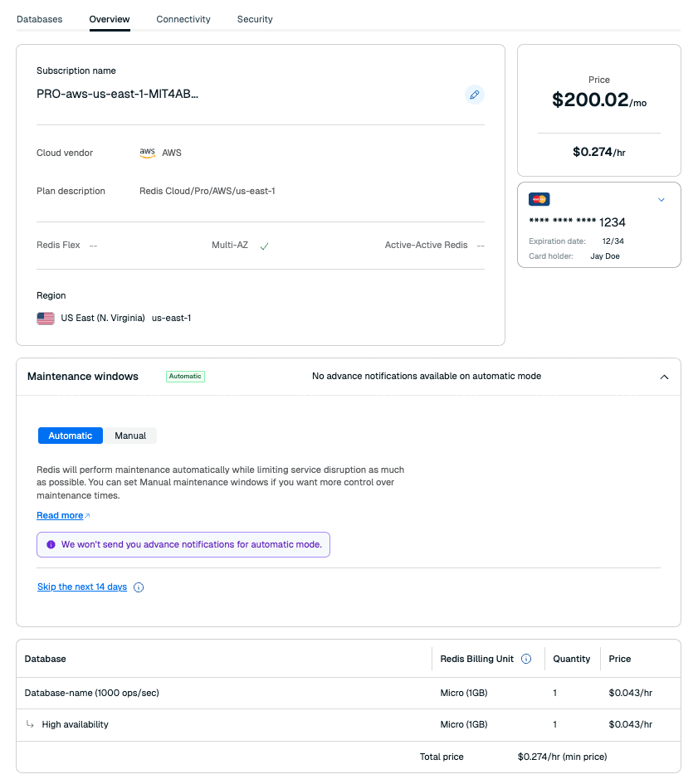Open the Read more link

(x=60, y=515)
